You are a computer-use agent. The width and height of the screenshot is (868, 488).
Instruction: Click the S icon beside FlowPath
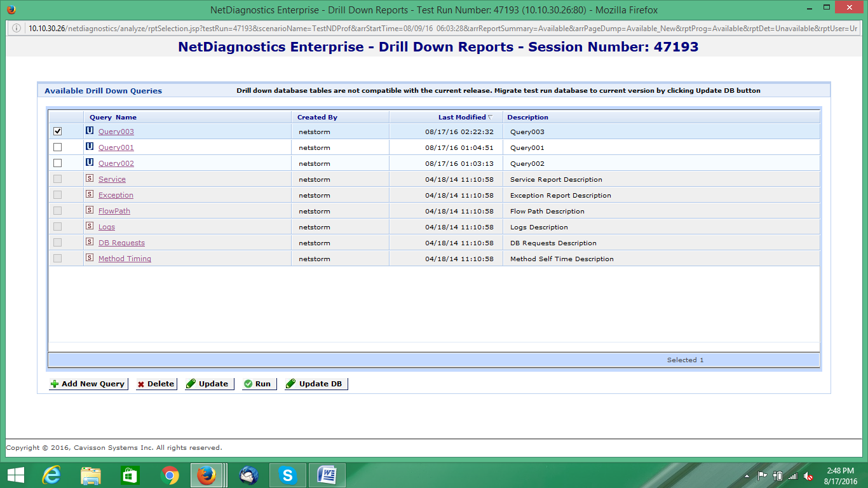pyautogui.click(x=90, y=210)
